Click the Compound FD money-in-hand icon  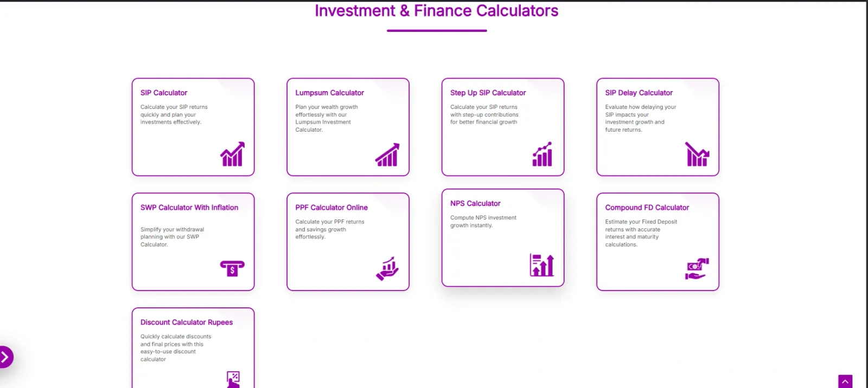697,269
